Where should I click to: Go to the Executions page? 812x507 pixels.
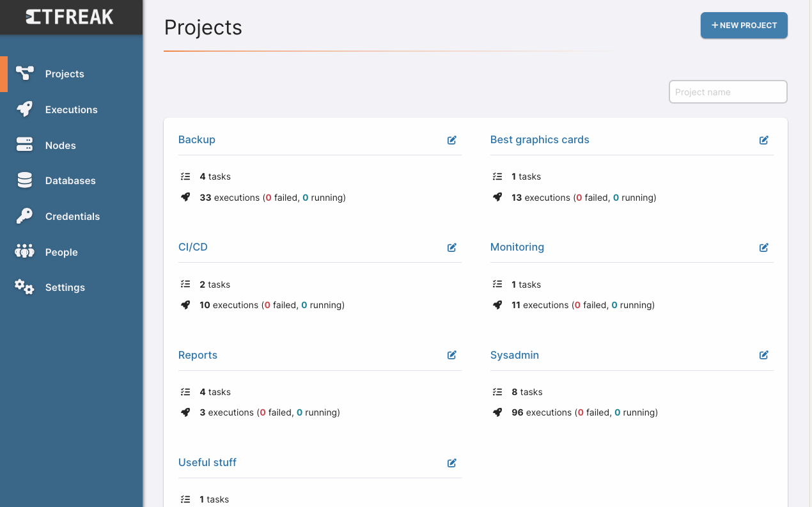pos(71,109)
